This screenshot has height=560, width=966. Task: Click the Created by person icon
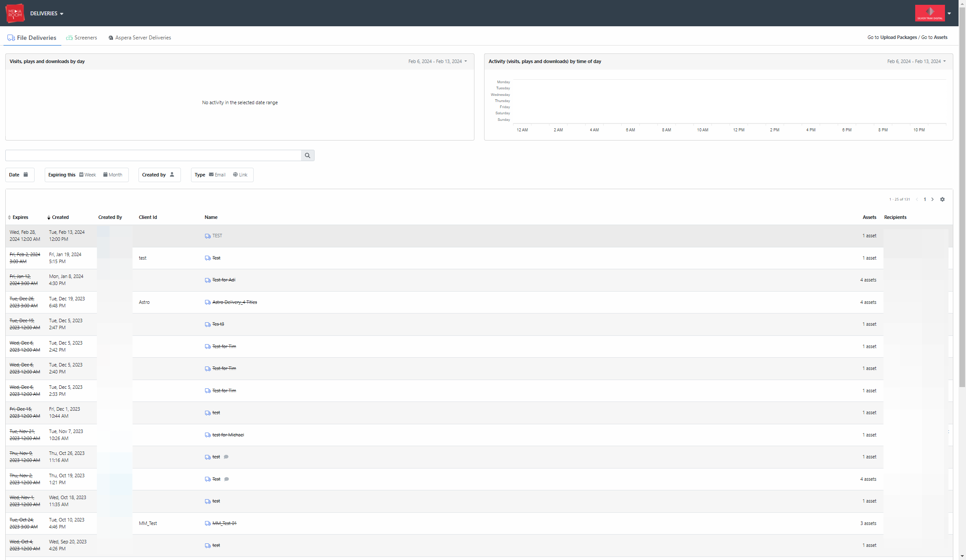(x=172, y=175)
